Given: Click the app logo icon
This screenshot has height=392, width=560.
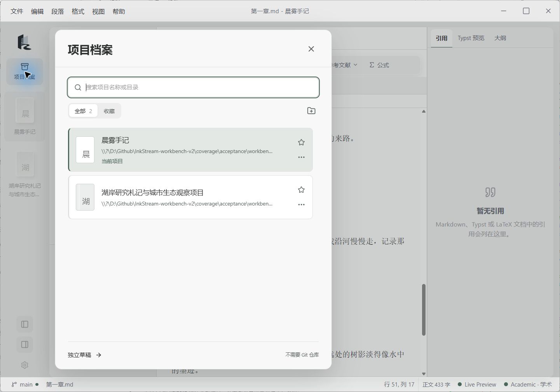Looking at the screenshot, I should tap(24, 42).
